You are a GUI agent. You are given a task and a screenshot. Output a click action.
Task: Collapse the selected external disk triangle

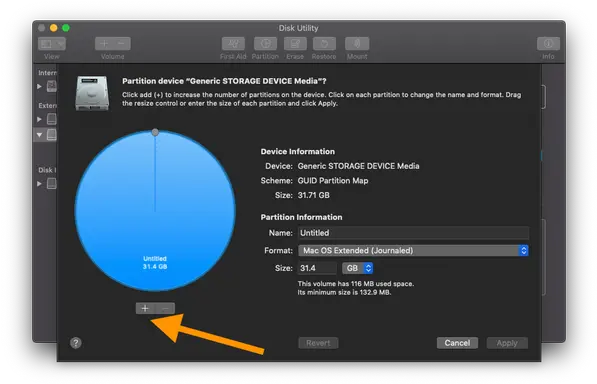pos(40,135)
